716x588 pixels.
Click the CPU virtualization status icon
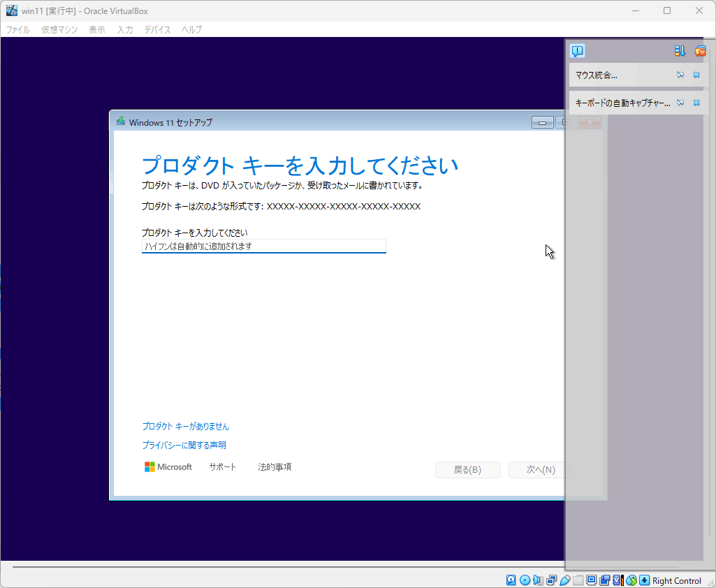tap(618, 580)
